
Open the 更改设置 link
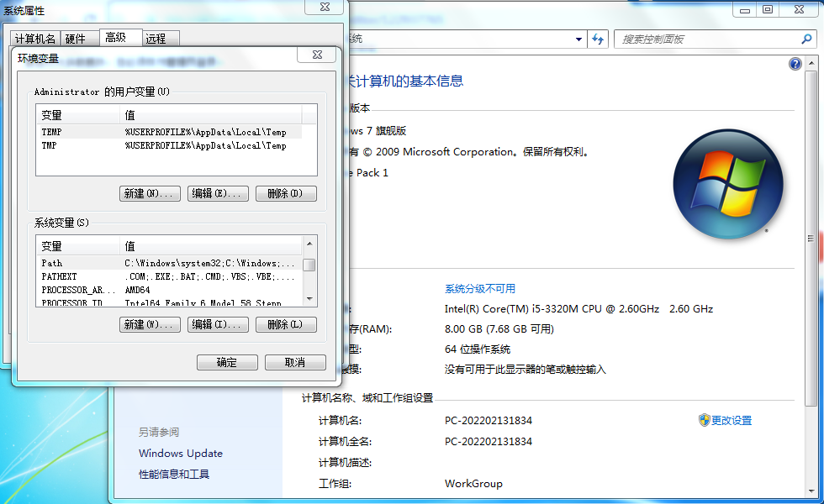click(x=732, y=421)
